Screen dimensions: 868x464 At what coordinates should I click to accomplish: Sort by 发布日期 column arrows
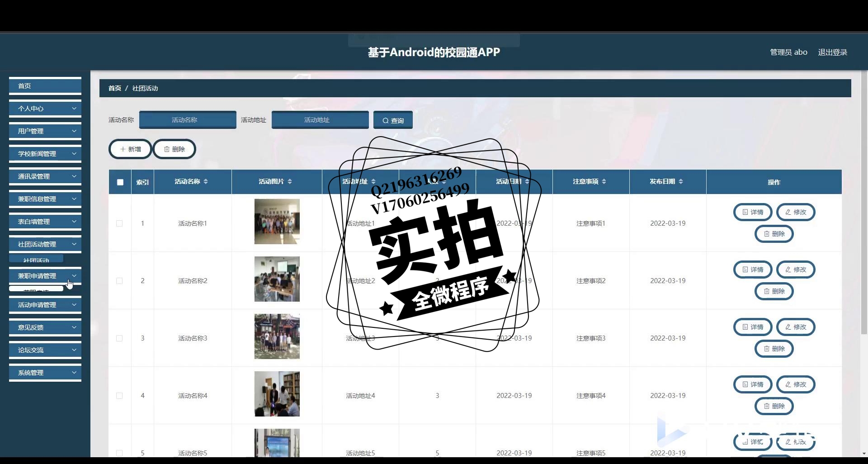[681, 181]
